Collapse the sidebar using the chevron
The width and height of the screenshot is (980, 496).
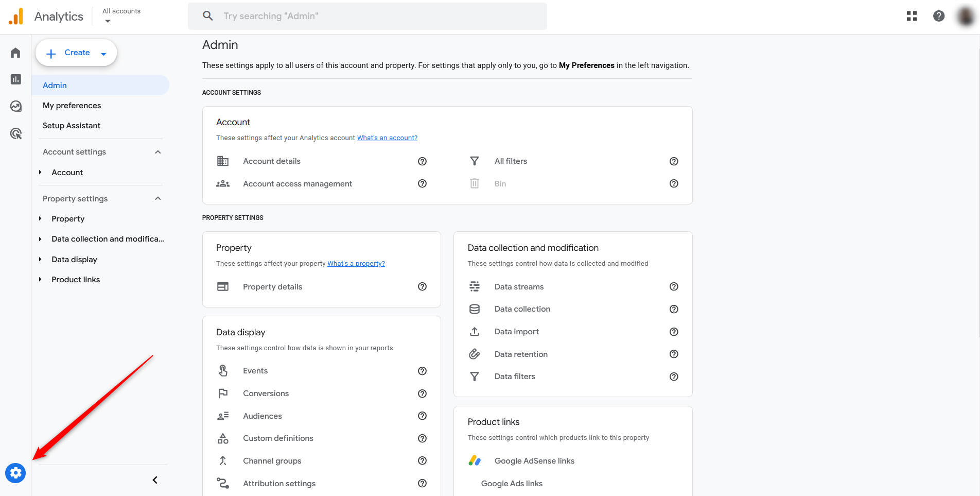pos(154,480)
